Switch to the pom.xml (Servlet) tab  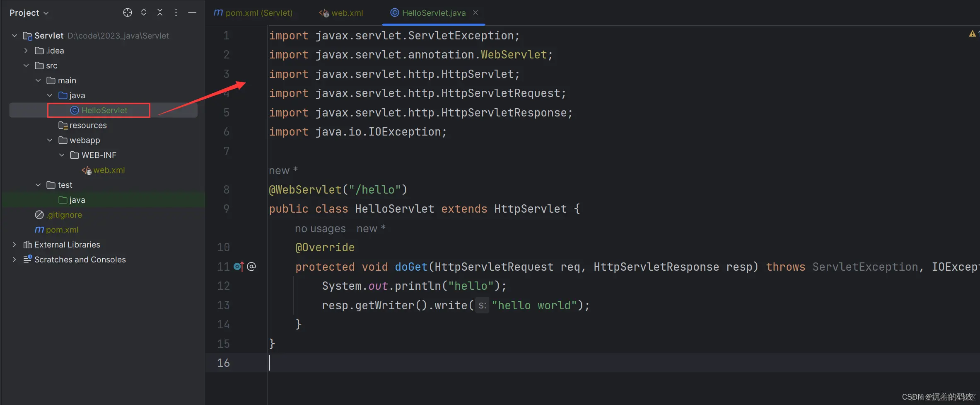[x=253, y=13]
